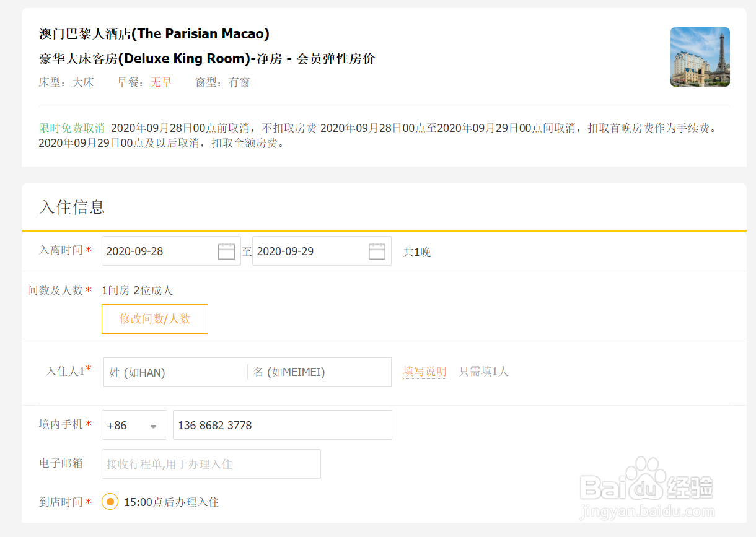Click the 入离时间 label
The image size is (756, 537).
point(61,250)
